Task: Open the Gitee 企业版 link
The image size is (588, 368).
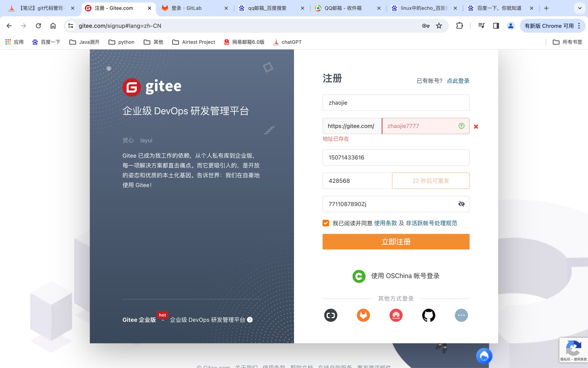Action: coord(139,320)
